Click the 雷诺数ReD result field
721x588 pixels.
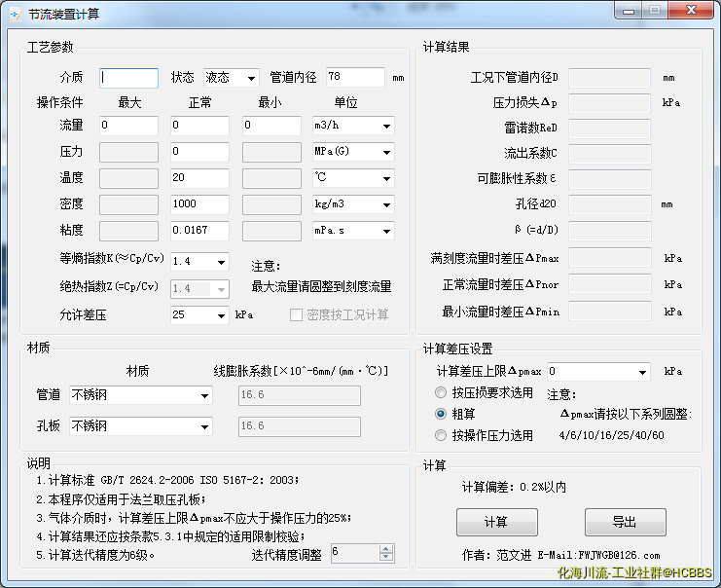coord(610,129)
